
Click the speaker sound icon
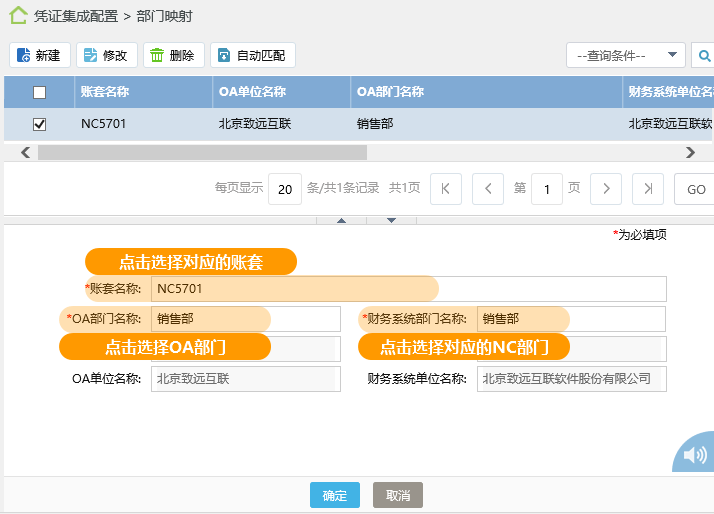(695, 456)
